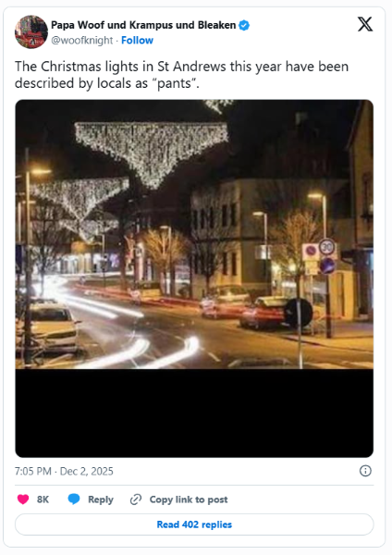Click the tweet text about St Andrews lights
This screenshot has height=555, width=392.
coord(181,75)
